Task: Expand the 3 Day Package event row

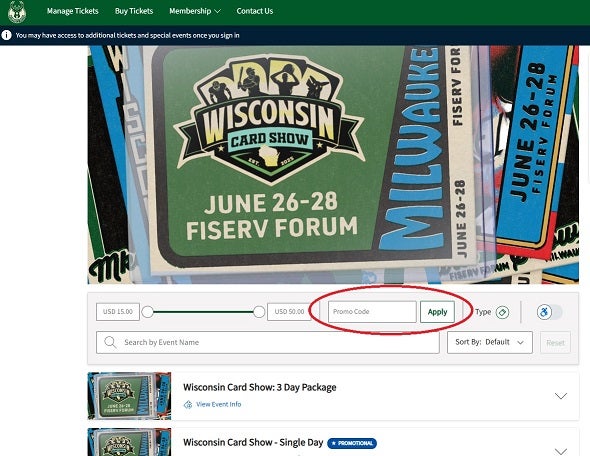Action: tap(561, 396)
